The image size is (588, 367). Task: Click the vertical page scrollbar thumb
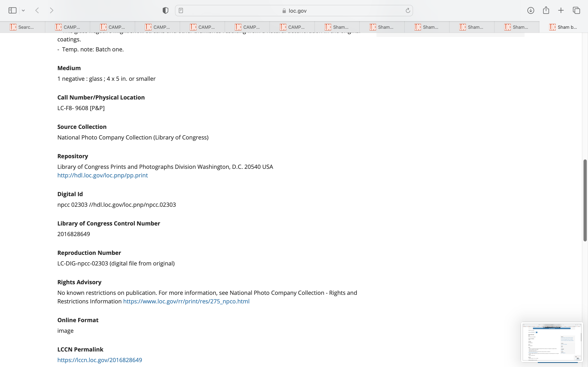pos(585,200)
